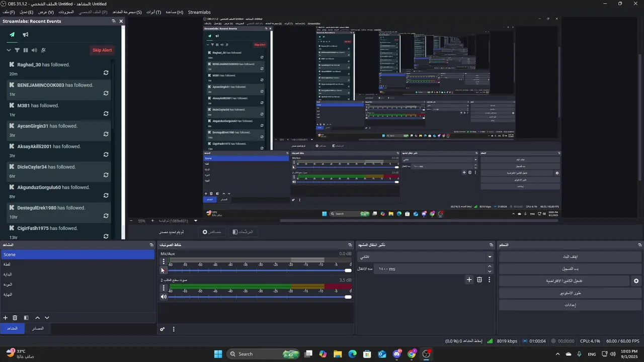Click the virtual camera start button

[564, 281]
